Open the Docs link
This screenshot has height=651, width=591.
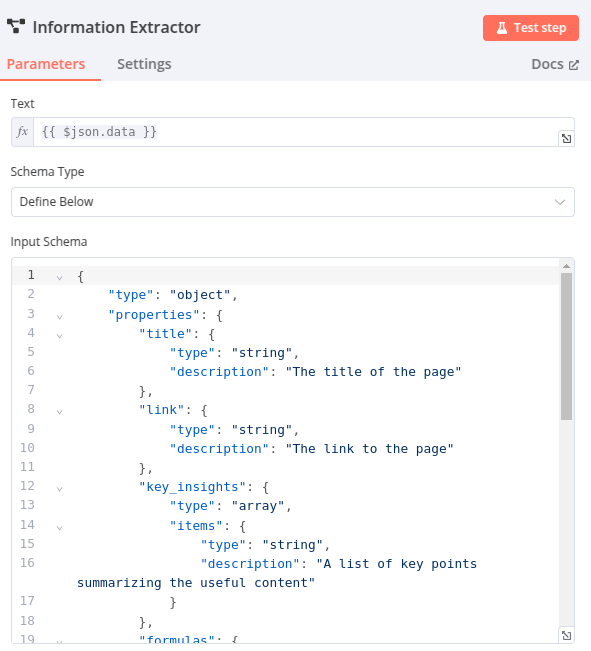[x=555, y=64]
